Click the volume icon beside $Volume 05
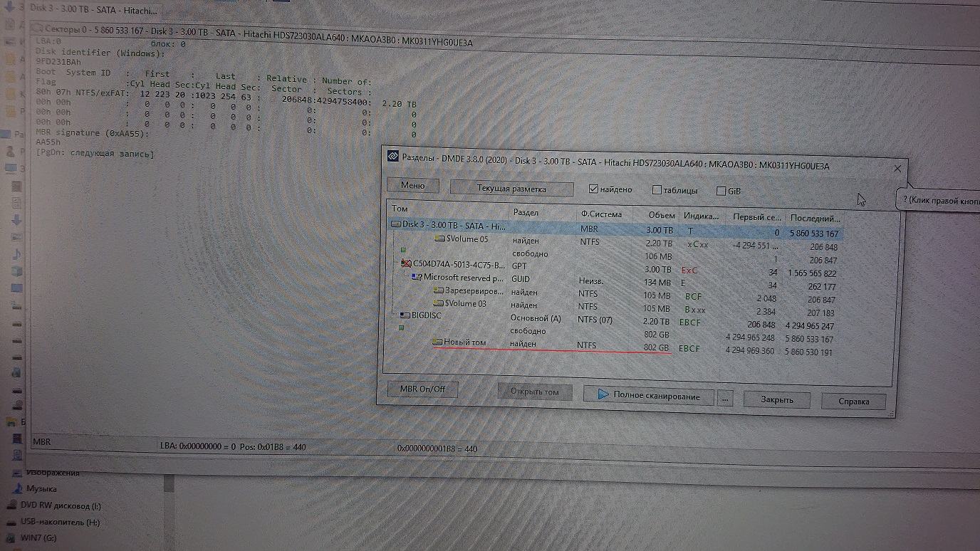980x551 pixels. pos(440,239)
